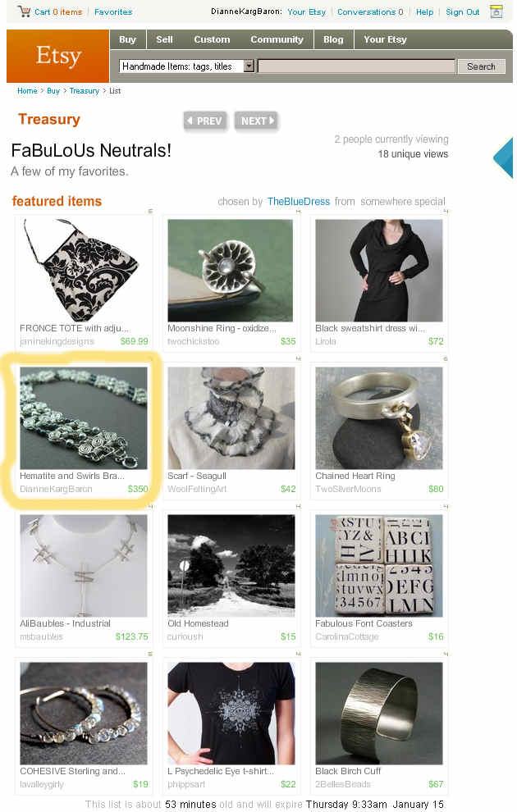Click the Treasury breadcrumb link
This screenshot has height=812, width=517.
84,90
